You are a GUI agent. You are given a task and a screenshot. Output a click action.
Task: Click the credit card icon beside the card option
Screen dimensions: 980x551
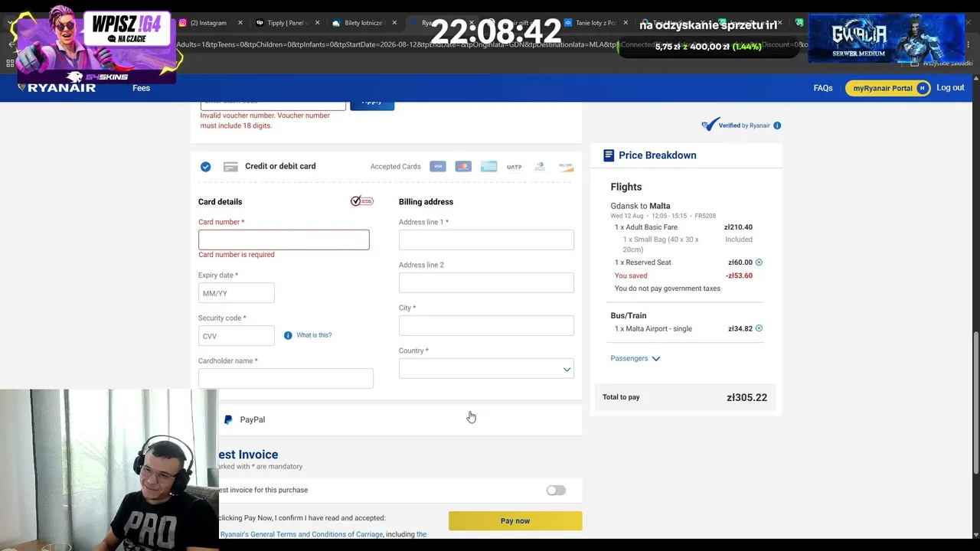(230, 167)
